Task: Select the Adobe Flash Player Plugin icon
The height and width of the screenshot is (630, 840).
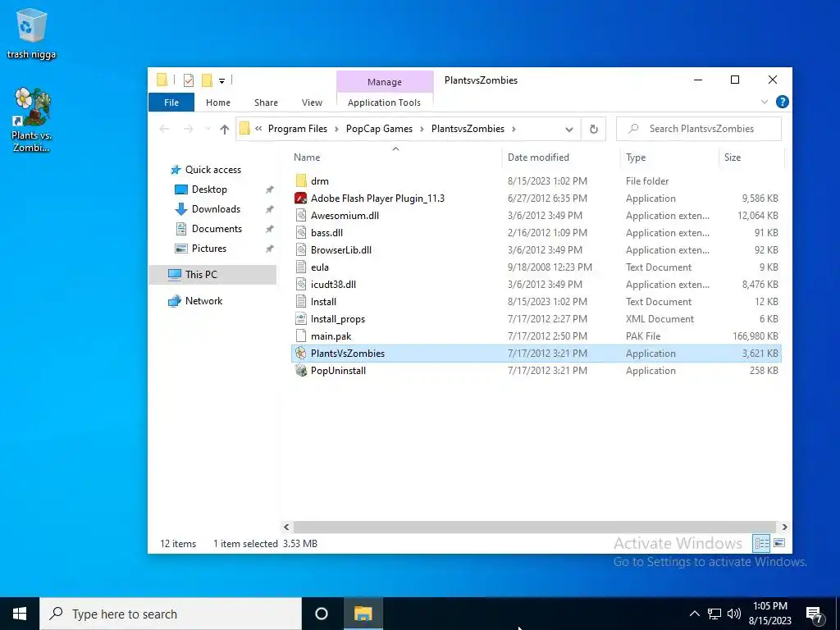Action: click(x=301, y=199)
